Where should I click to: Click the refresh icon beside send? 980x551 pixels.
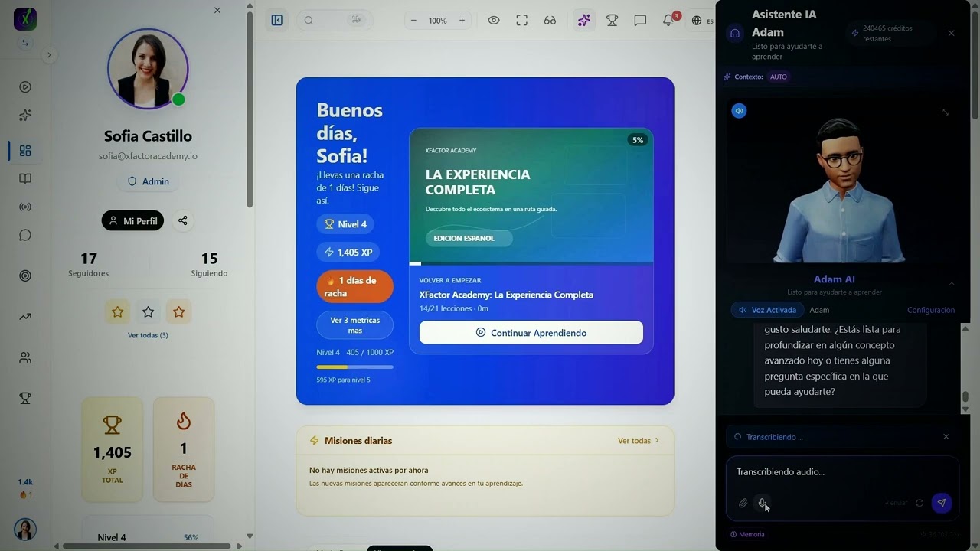click(x=920, y=503)
